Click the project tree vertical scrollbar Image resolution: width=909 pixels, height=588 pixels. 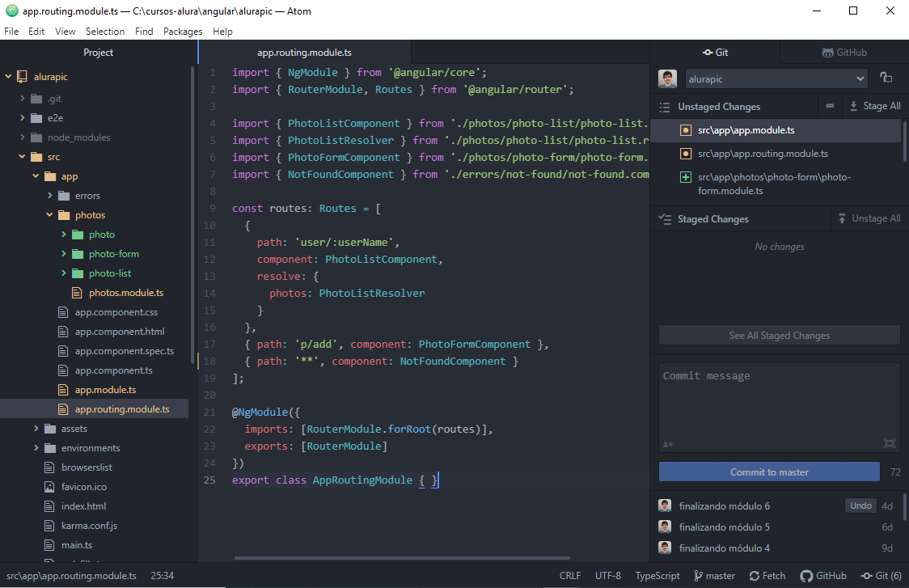coord(192,214)
